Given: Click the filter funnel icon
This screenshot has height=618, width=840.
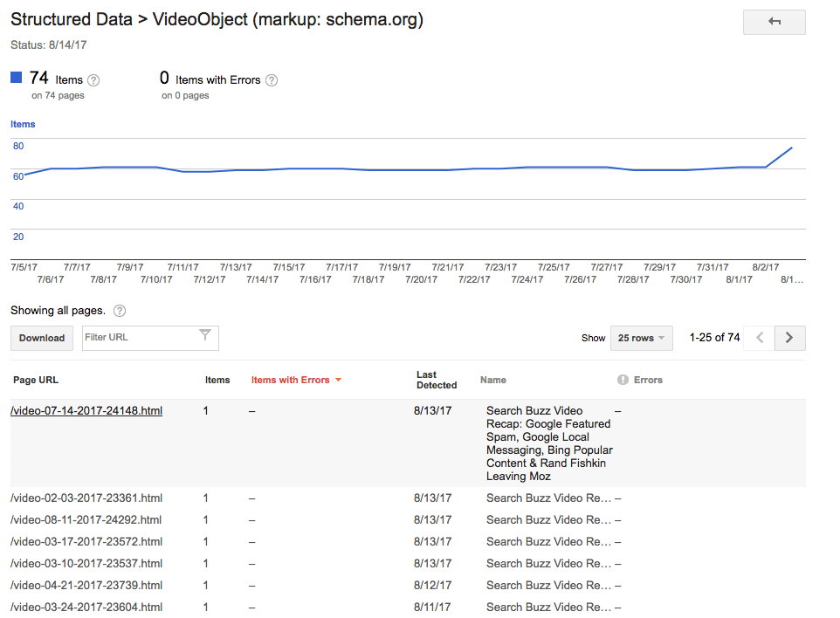Looking at the screenshot, I should click(205, 336).
